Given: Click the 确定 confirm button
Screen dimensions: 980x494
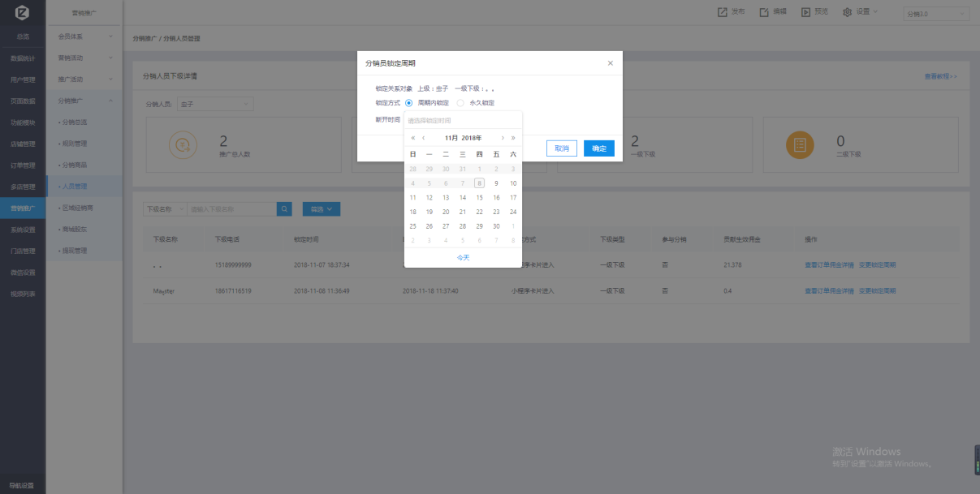Looking at the screenshot, I should point(598,148).
